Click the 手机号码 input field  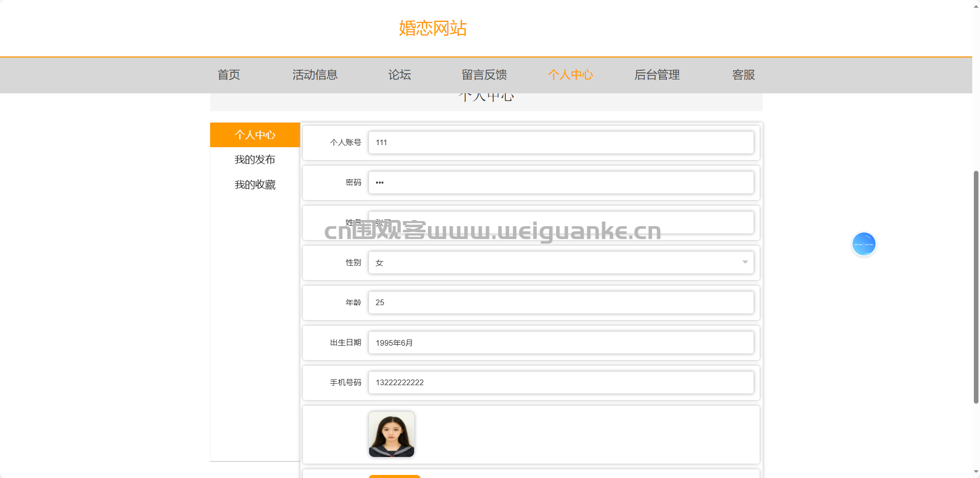(x=561, y=383)
